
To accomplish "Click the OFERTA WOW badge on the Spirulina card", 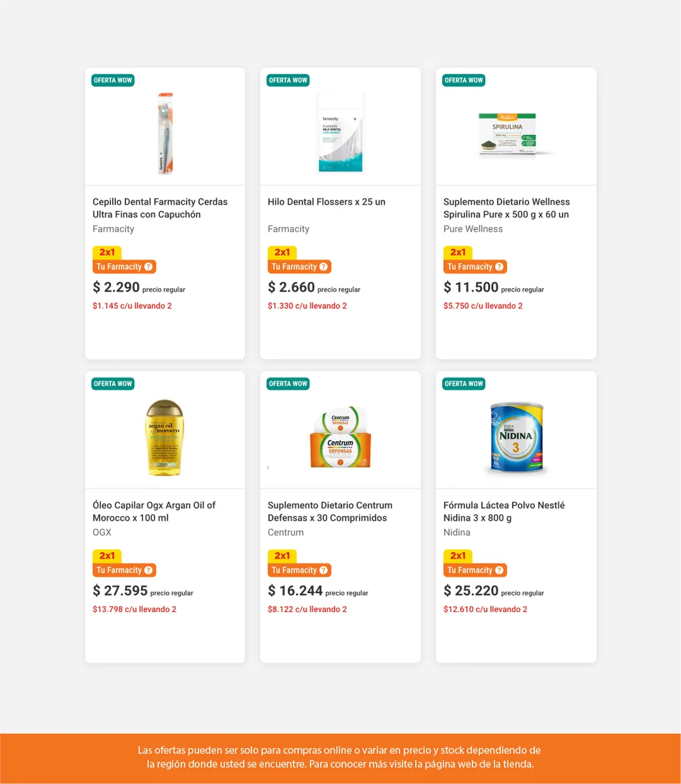I will 463,80.
